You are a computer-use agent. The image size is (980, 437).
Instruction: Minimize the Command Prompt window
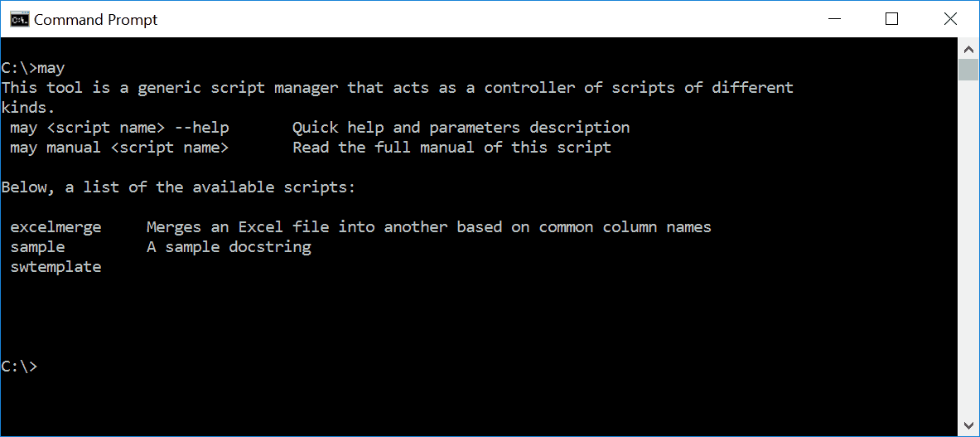(x=843, y=19)
